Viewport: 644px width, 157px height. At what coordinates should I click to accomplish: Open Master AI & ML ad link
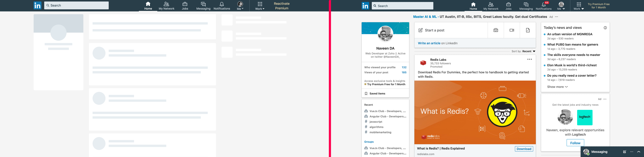480,17
